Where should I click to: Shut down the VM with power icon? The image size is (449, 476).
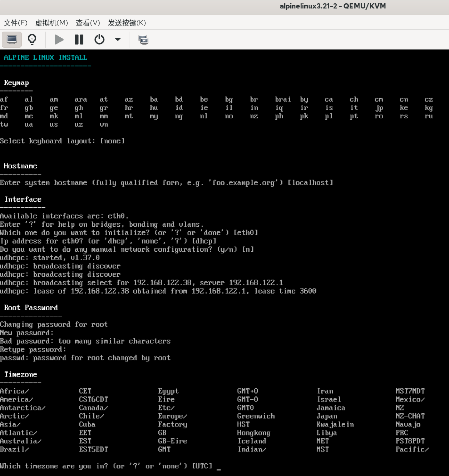click(x=99, y=40)
